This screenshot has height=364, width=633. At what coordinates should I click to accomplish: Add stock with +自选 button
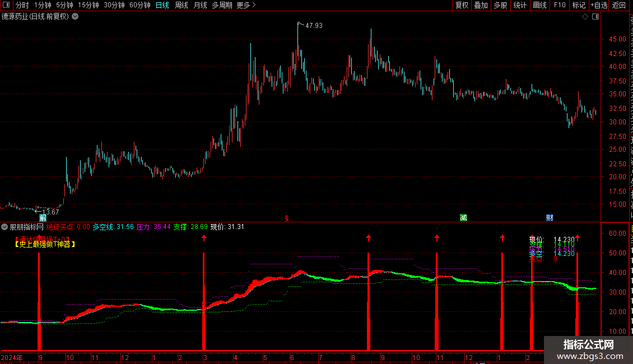point(599,5)
